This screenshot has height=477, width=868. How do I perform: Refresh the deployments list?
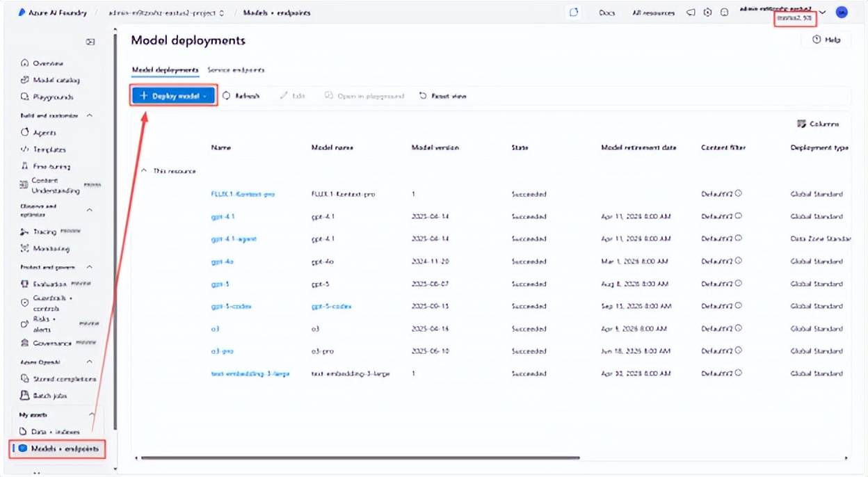241,96
